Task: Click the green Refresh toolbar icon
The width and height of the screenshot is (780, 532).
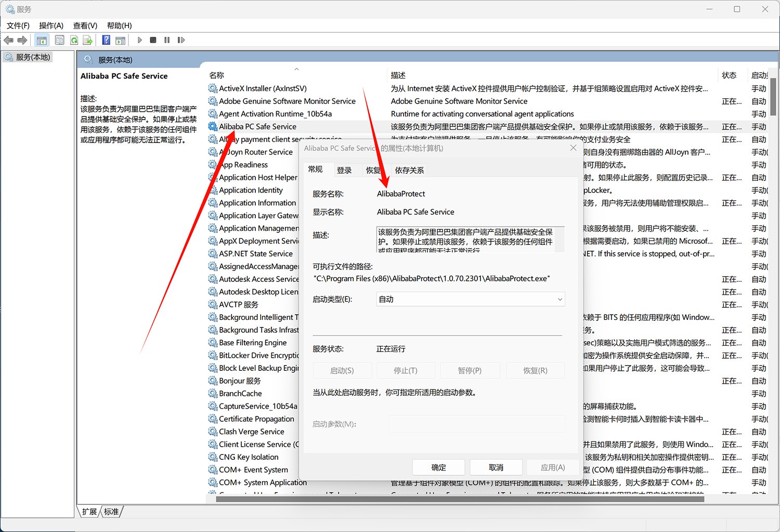Action: (74, 40)
